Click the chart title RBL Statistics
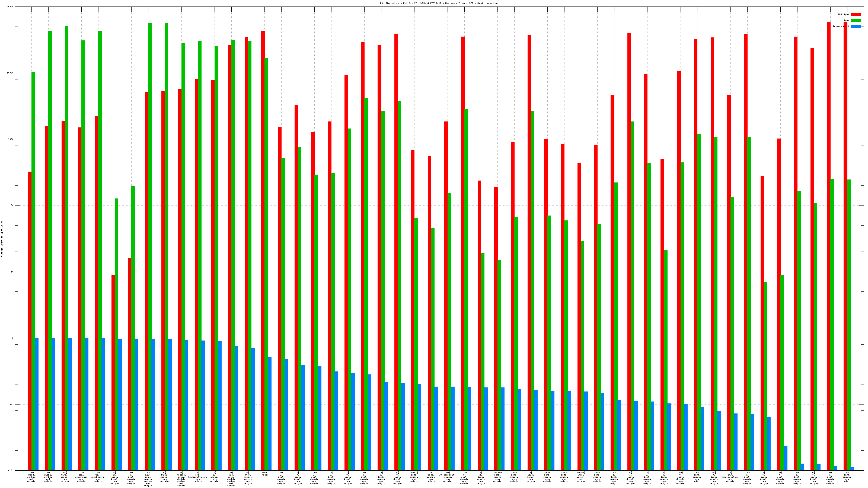 (x=439, y=3)
